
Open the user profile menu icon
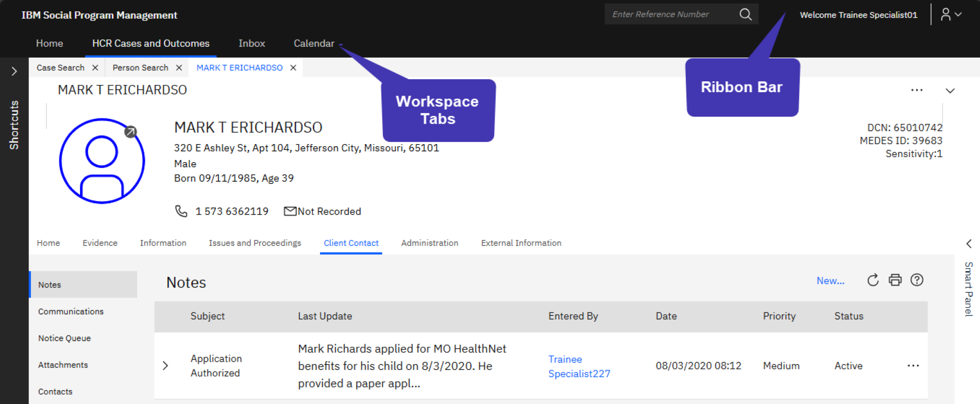951,14
